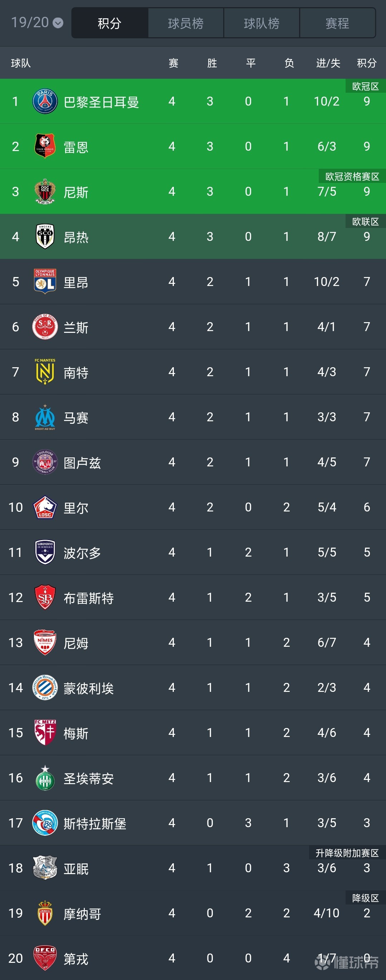Switch to the 赛程 tab
This screenshot has width=386, height=980.
click(x=337, y=23)
